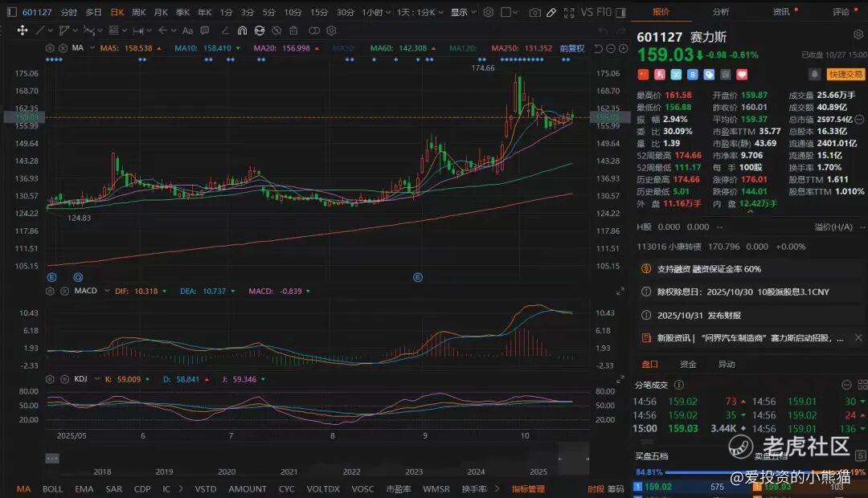The image size is (868, 498).
Task: Expand the MA indicator dropdown
Action: pos(92,48)
